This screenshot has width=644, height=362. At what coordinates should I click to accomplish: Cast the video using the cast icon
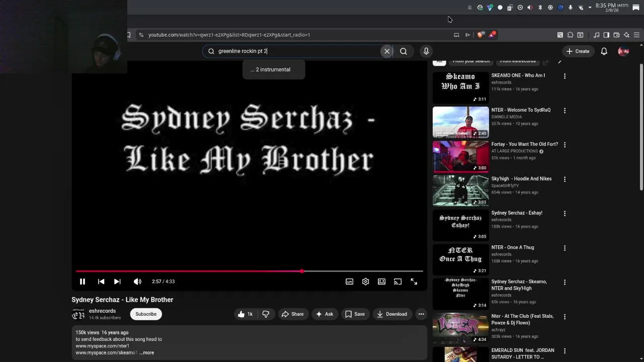[x=398, y=282]
